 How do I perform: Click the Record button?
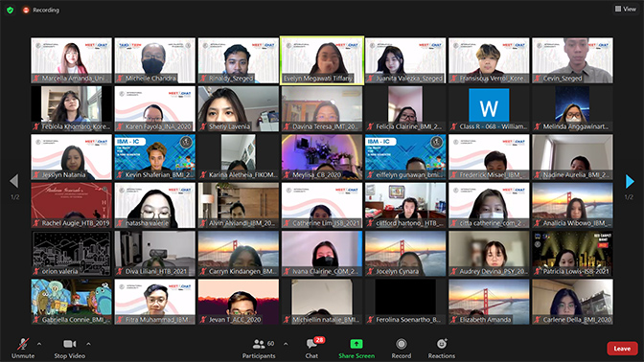point(402,348)
